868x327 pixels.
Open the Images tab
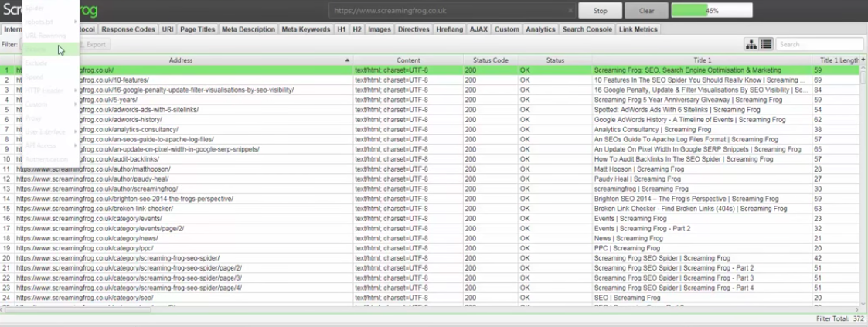380,29
